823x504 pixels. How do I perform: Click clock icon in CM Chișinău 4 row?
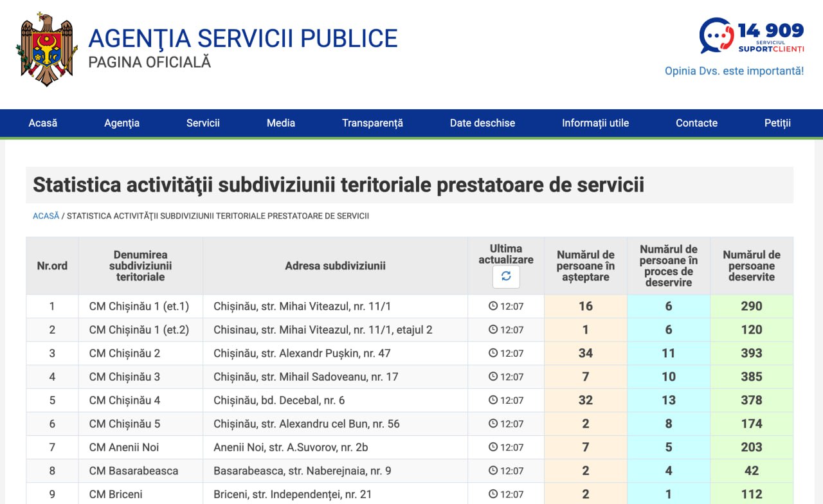(493, 400)
